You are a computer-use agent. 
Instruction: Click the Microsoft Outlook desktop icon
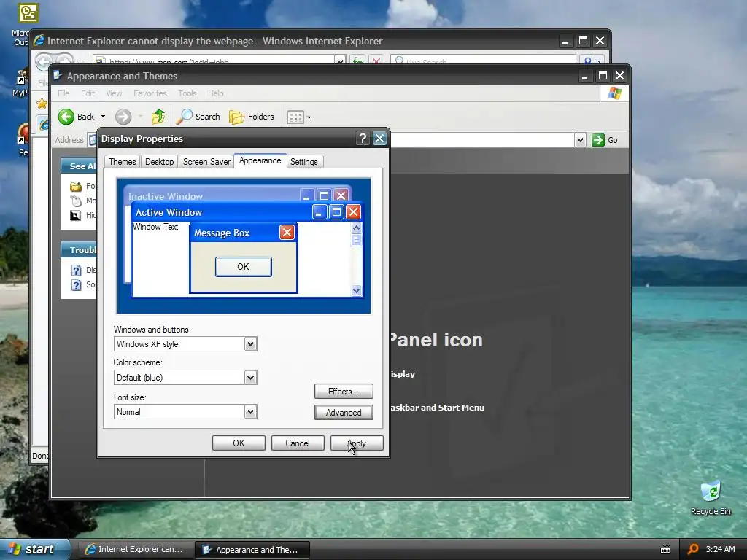pos(28,13)
